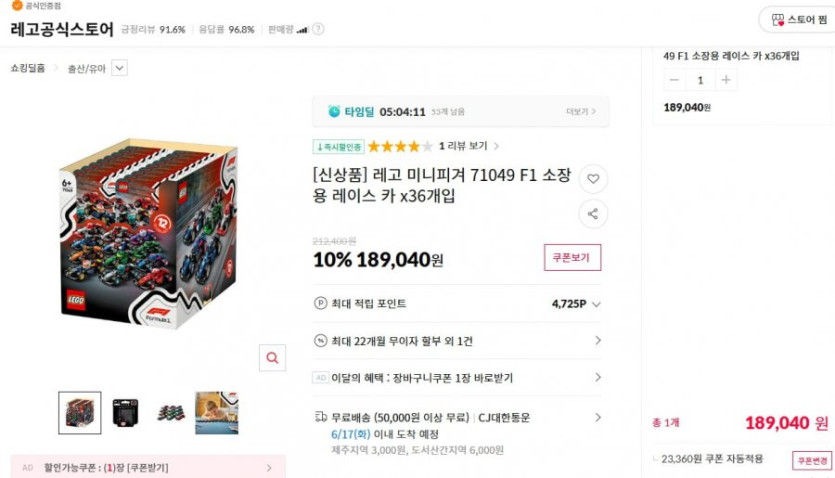The image size is (835, 478).
Task: Click the 스토어 찜 store favorite icon
Action: click(778, 20)
